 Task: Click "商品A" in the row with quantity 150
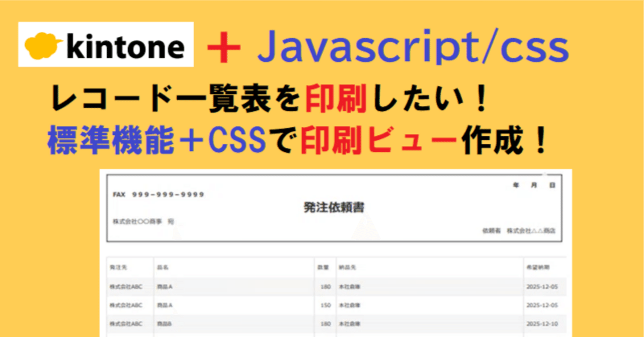click(x=165, y=305)
